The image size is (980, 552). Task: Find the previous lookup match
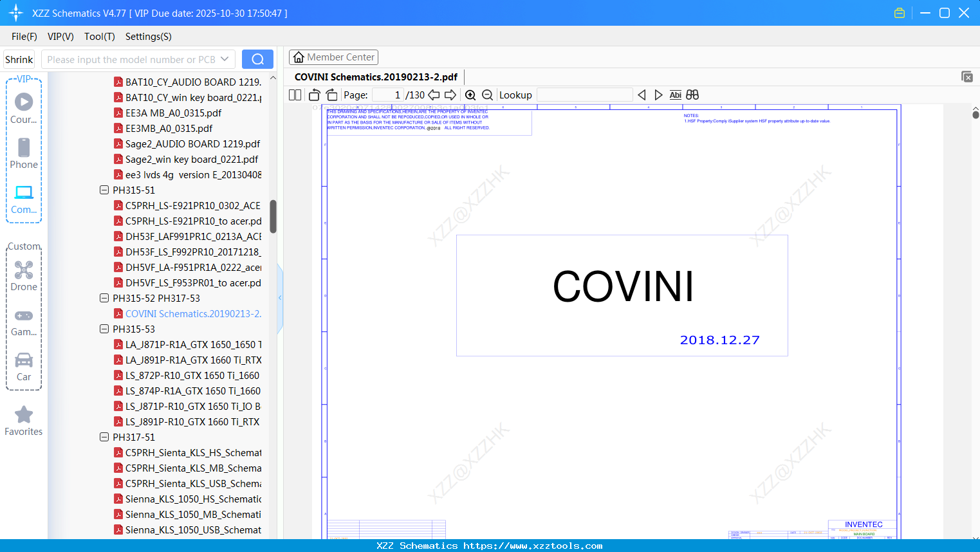click(642, 95)
